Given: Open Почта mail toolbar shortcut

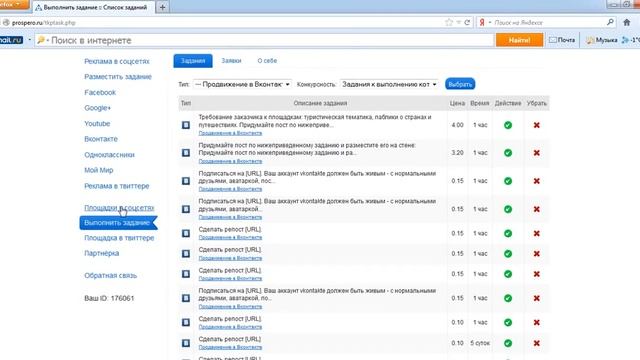Looking at the screenshot, I should click(562, 40).
